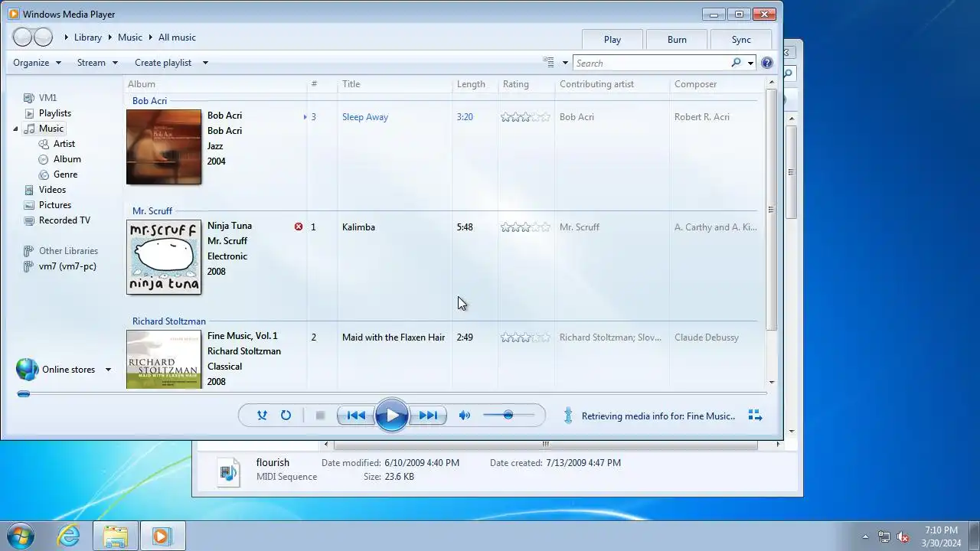
Task: Click the Stop button
Action: 320,416
